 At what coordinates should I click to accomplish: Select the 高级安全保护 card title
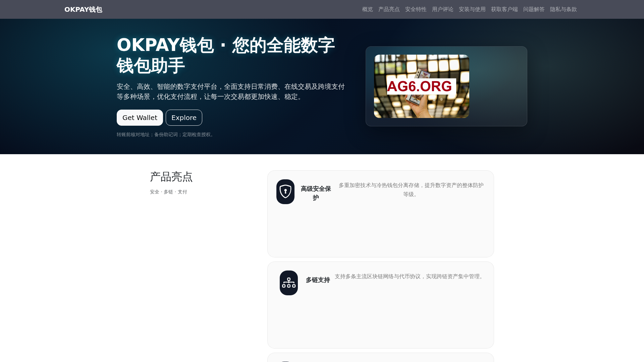(x=316, y=193)
